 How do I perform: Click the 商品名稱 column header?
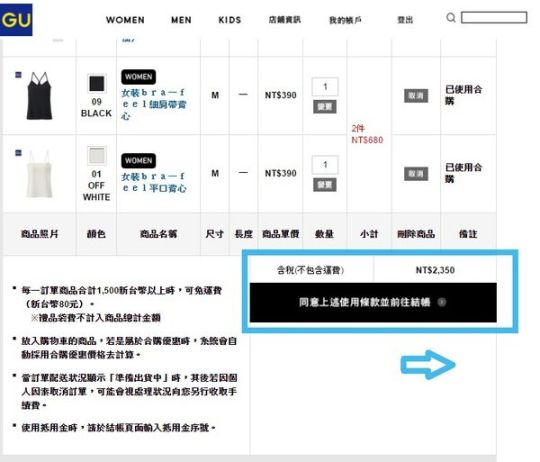[158, 234]
